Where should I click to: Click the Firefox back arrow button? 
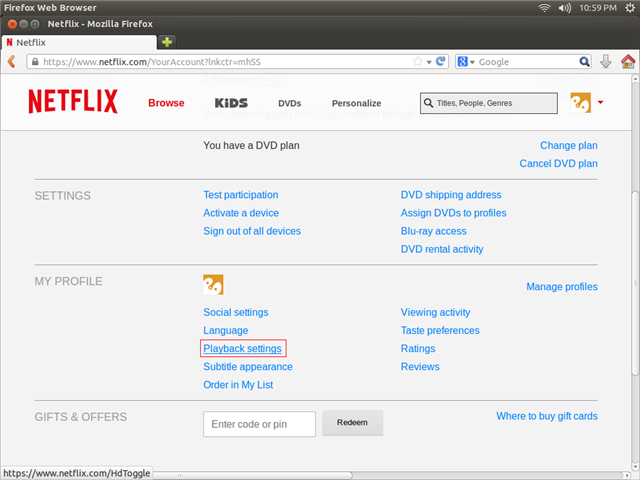12,62
